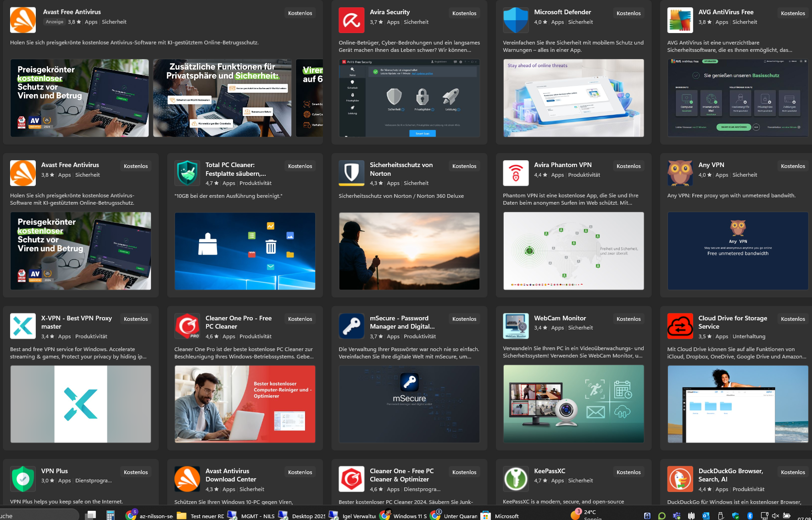
Task: Click Kostenlos for Total PC Cleaner
Action: (x=300, y=166)
